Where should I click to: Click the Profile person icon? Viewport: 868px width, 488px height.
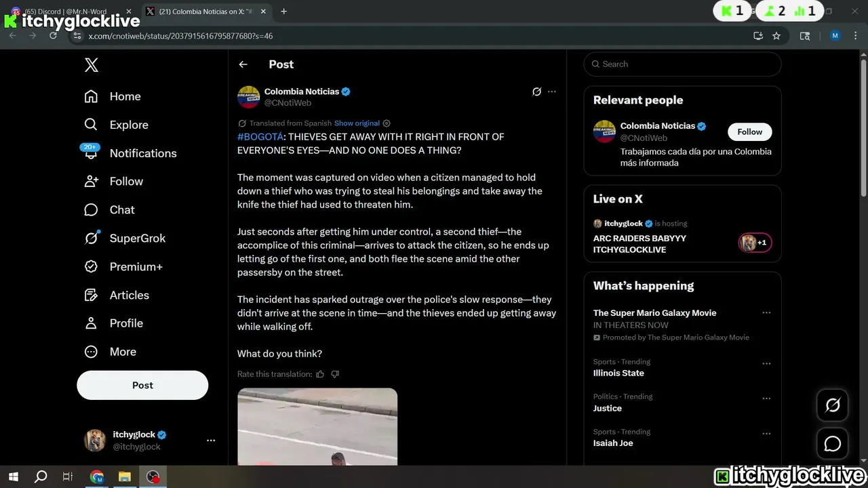coord(91,323)
